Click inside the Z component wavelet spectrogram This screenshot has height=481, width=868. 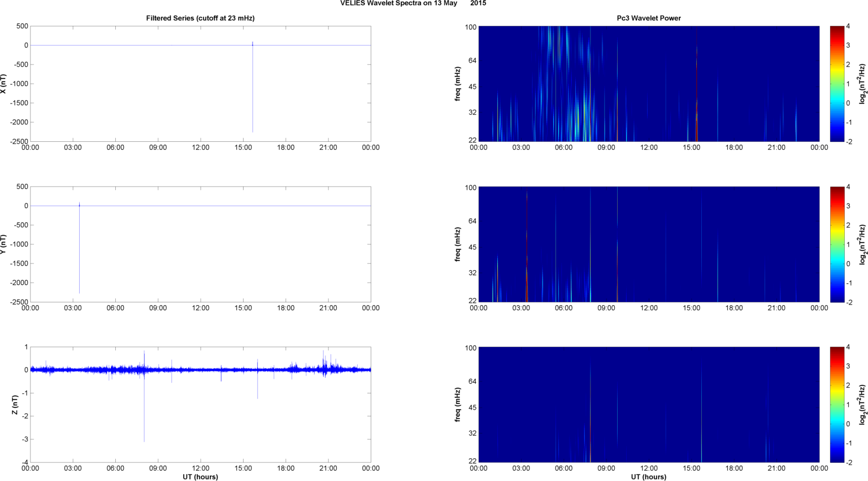coord(649,405)
